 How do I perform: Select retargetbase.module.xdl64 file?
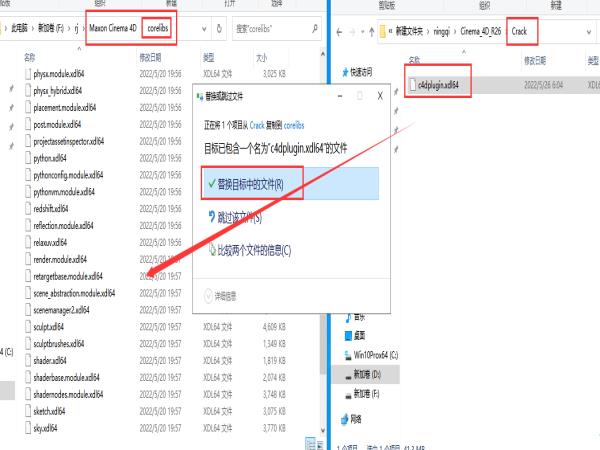(x=64, y=276)
